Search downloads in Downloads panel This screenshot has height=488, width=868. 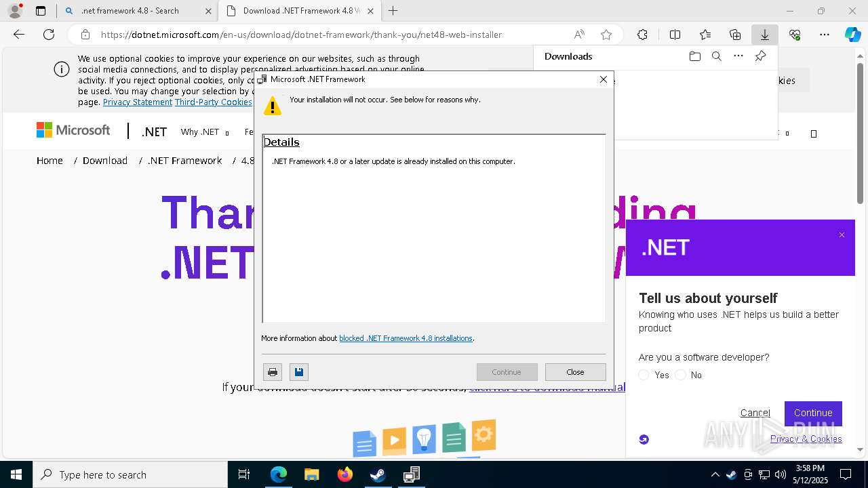coord(716,56)
